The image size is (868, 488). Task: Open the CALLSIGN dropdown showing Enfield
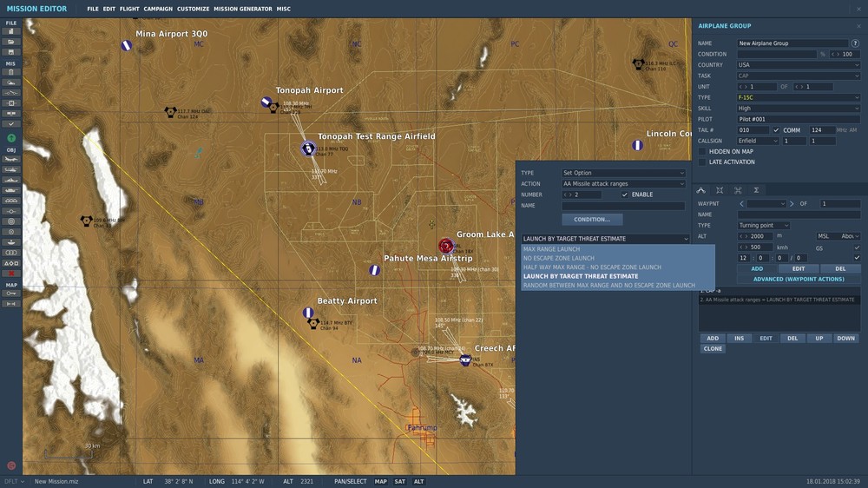click(x=758, y=141)
